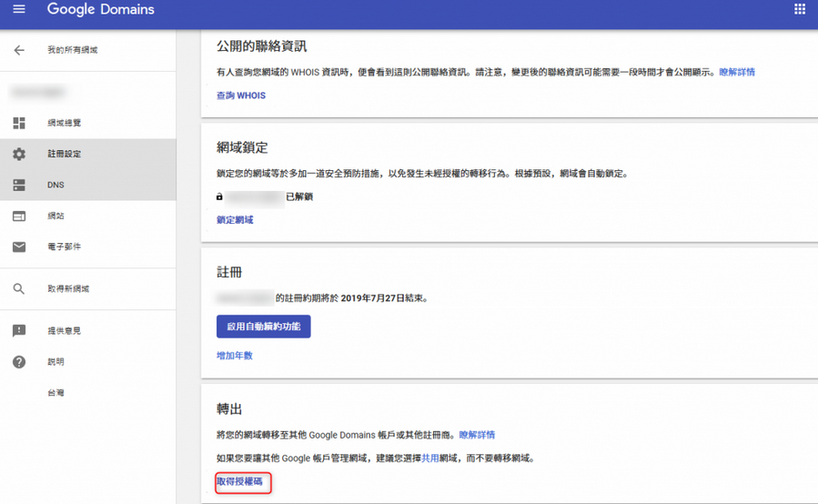The height and width of the screenshot is (504, 818).
Task: Click the 註冊 section heading
Action: tap(229, 272)
